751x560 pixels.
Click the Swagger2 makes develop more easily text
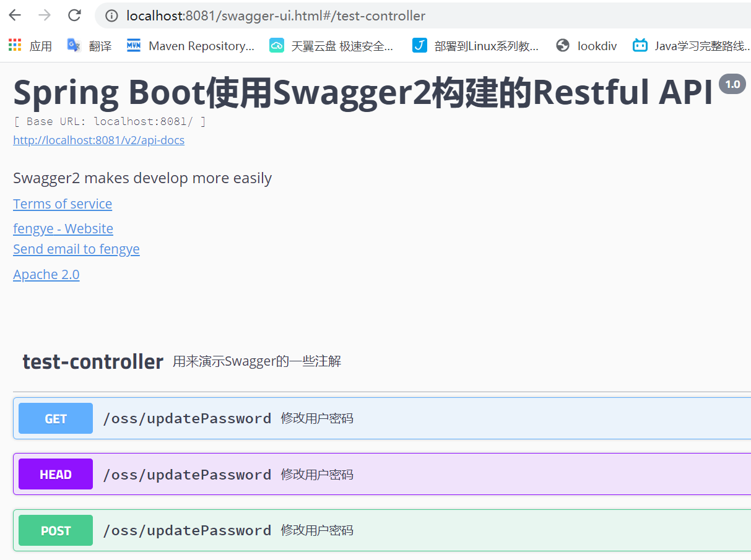(142, 178)
